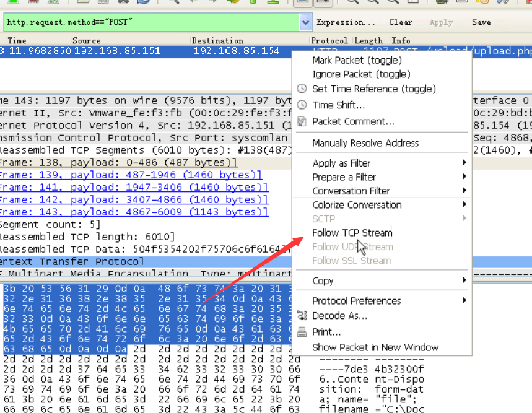
Task: Choose Show Packet in New Window
Action: coord(375,347)
